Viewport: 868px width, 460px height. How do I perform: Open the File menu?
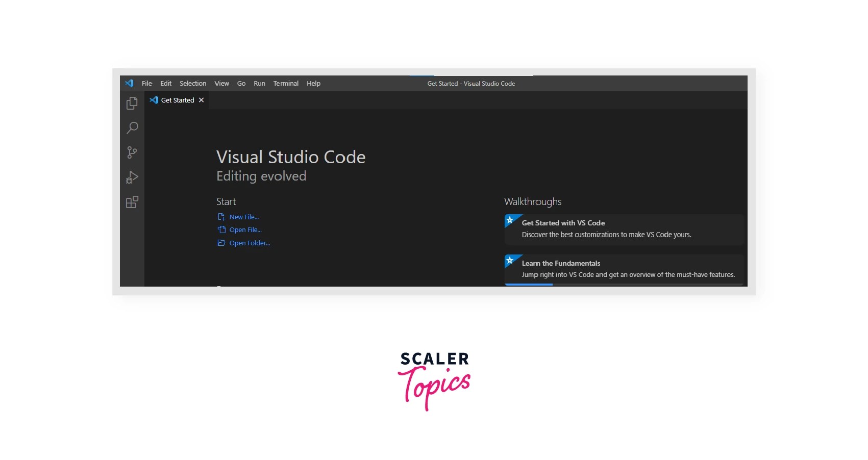point(146,83)
